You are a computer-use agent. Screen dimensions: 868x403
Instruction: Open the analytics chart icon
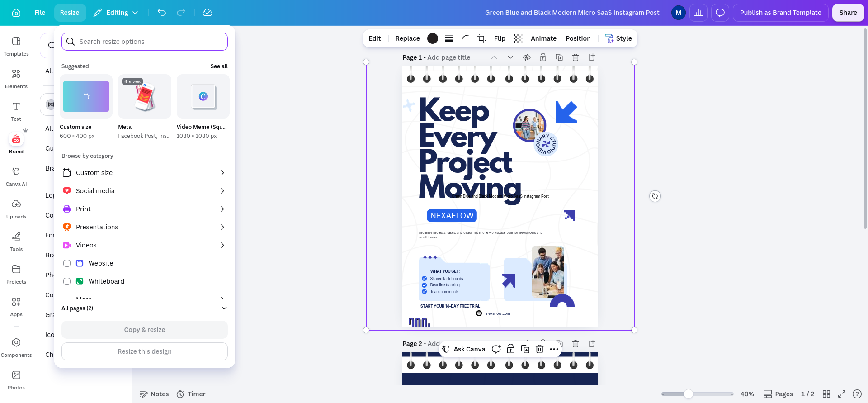click(x=698, y=13)
